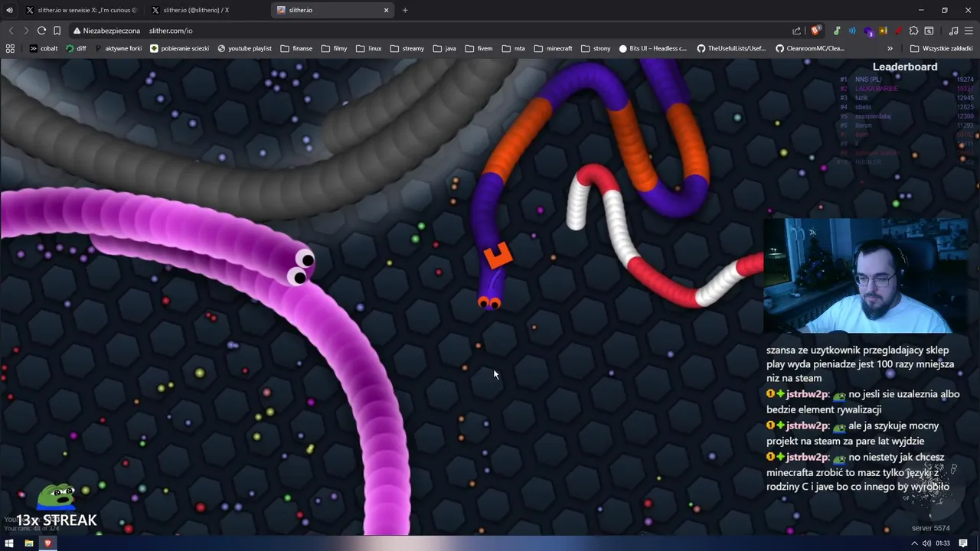Click the blue sound waves extension
This screenshot has height=551, width=980.
click(852, 31)
